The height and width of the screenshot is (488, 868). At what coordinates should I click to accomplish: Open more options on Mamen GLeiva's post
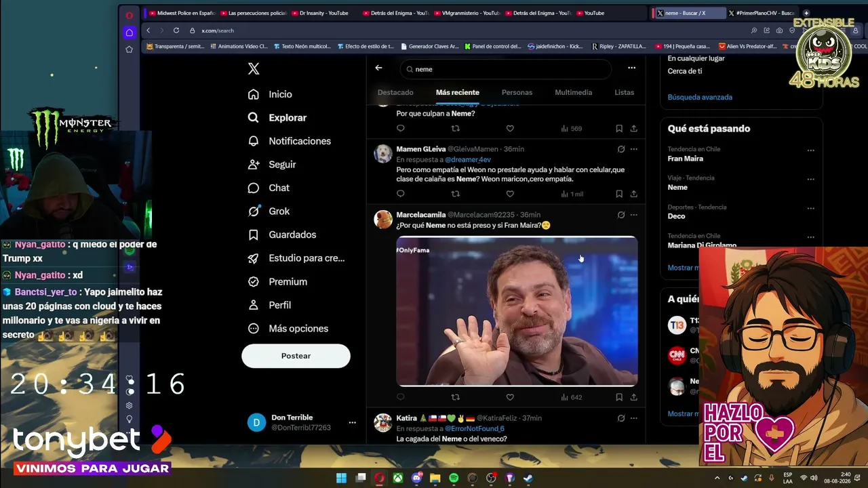point(633,149)
